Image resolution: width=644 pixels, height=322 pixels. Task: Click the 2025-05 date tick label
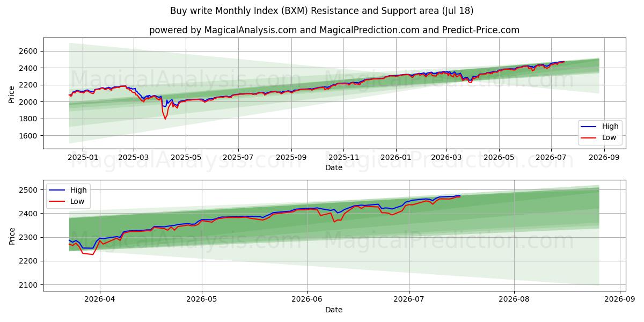pyautogui.click(x=186, y=158)
